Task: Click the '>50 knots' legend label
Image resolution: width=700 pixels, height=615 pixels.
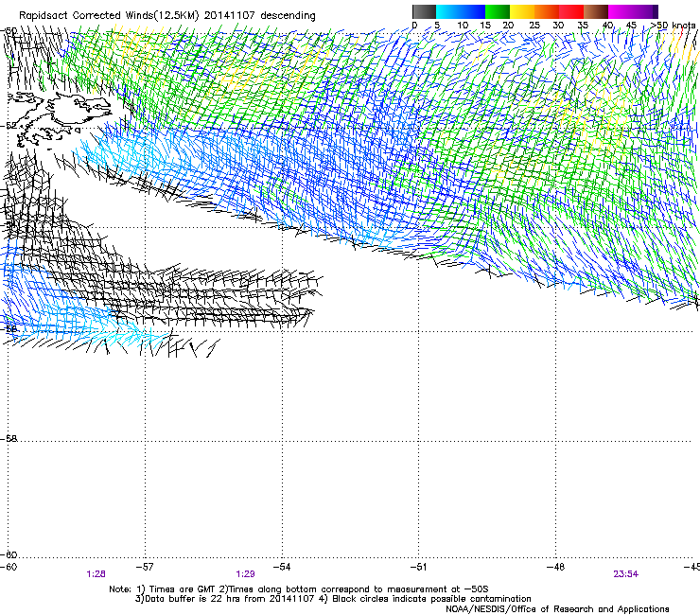Action: [x=674, y=26]
